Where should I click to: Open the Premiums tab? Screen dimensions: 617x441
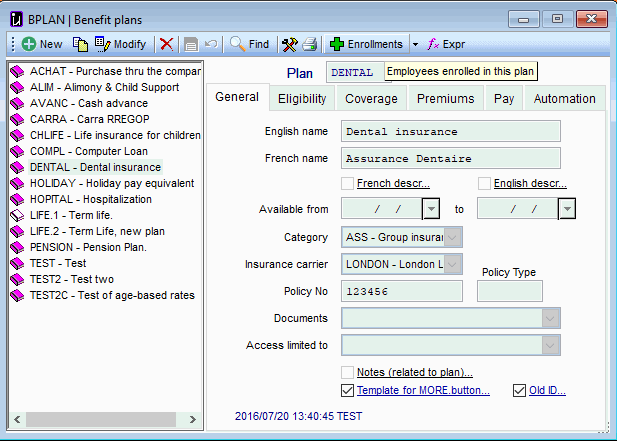[445, 98]
